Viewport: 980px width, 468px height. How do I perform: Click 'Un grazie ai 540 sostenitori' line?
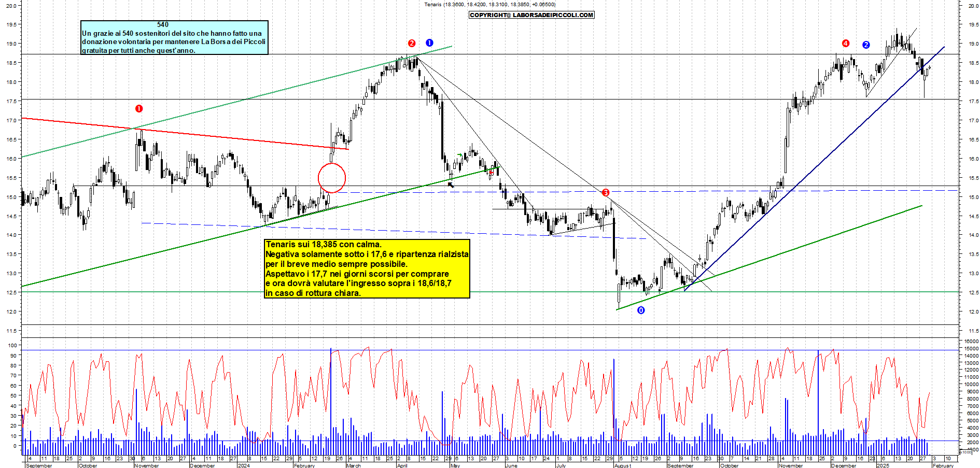(172, 33)
